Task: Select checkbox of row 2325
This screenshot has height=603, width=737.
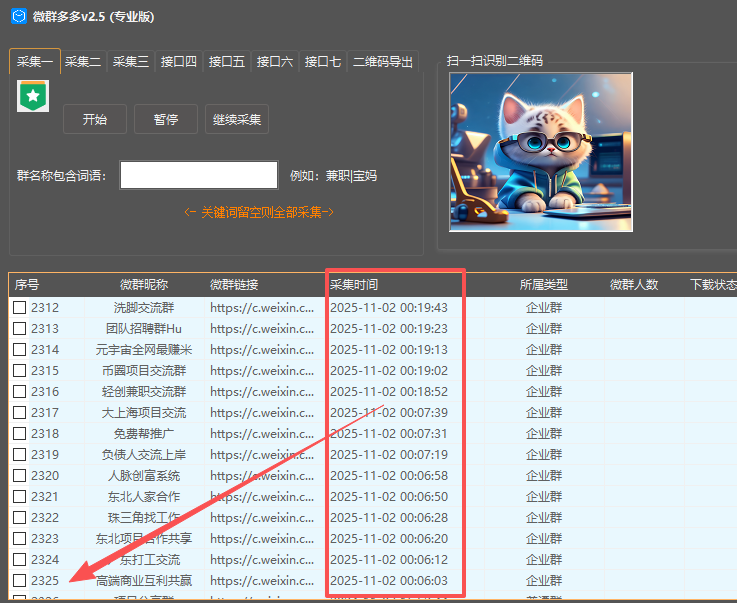Action: (x=19, y=581)
